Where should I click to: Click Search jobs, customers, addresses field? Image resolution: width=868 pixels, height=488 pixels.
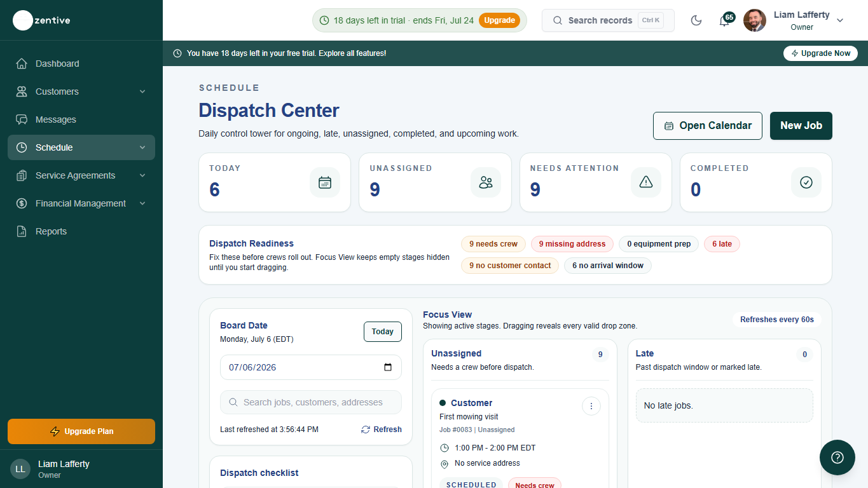coord(311,402)
